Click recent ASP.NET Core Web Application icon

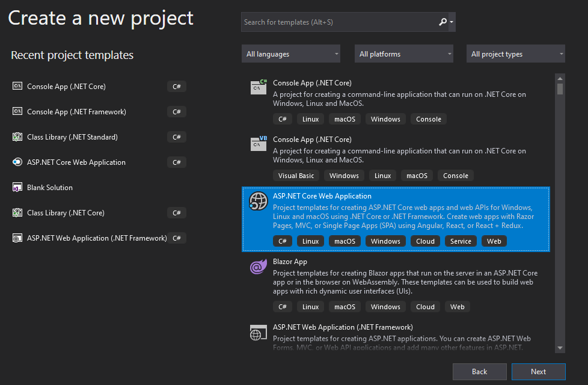[17, 162]
